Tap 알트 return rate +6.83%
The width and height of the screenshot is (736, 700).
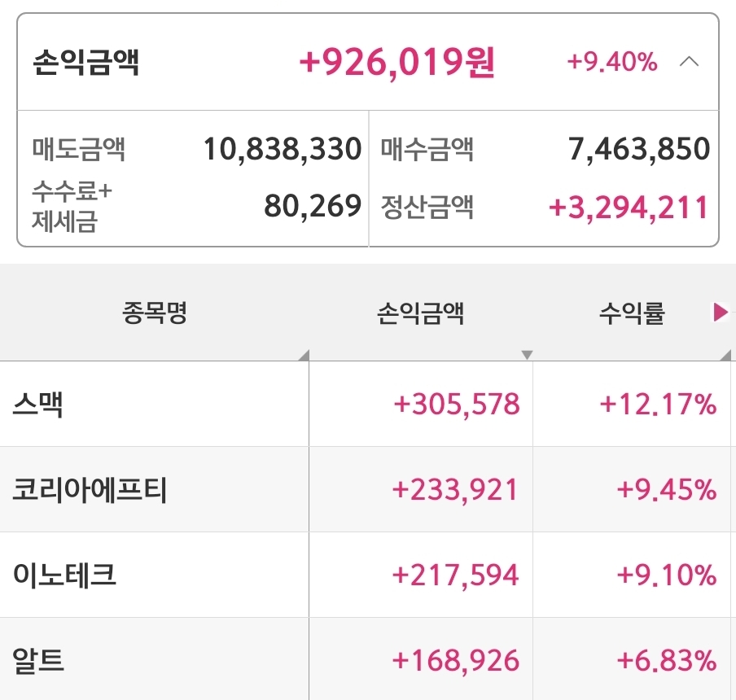667,660
